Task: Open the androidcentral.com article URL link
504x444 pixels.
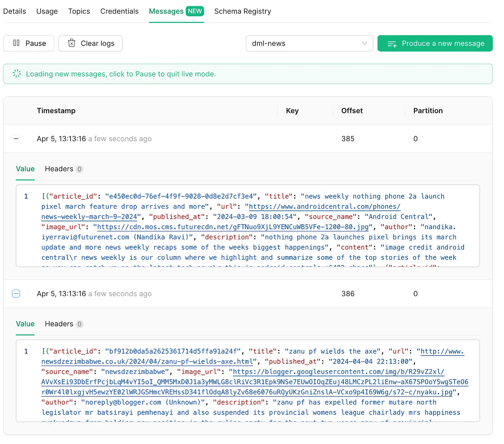Action: click(x=324, y=207)
